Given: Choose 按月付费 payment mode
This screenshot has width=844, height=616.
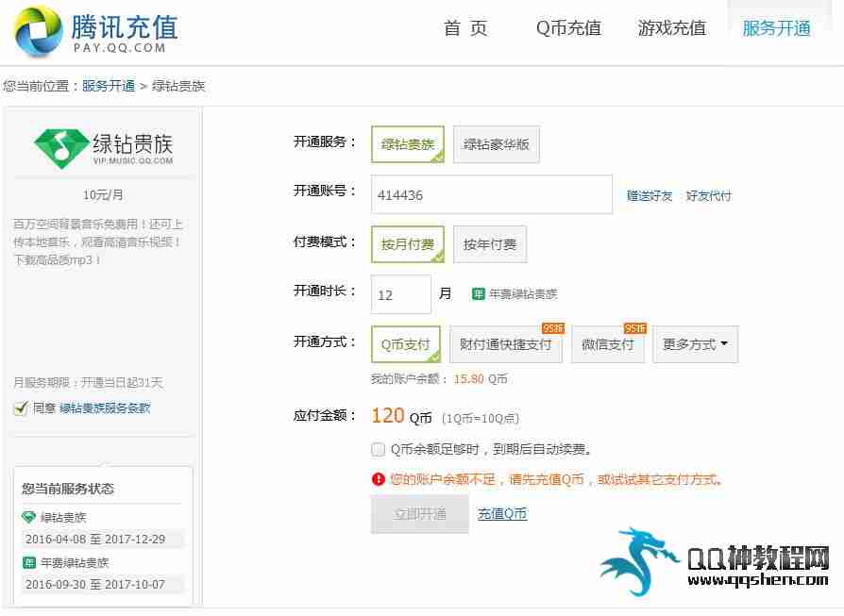Looking at the screenshot, I should (408, 244).
